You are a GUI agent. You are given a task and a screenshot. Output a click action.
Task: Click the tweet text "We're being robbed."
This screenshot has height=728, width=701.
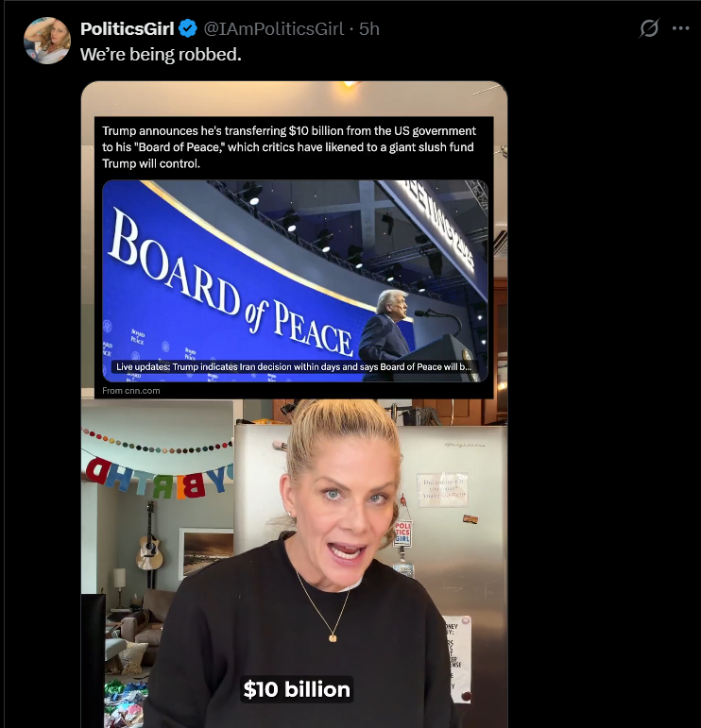click(161, 55)
